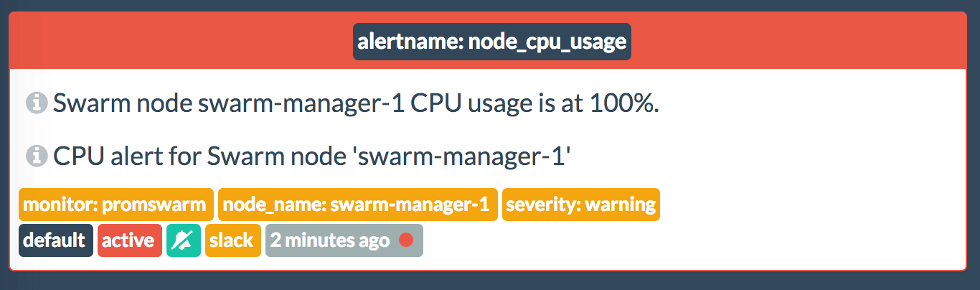Click the dark default instance badge
Image resolution: width=980 pixels, height=290 pixels.
(x=56, y=240)
